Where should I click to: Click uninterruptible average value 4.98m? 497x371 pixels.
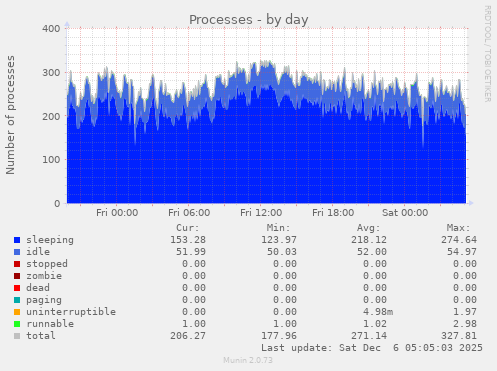[378, 312]
